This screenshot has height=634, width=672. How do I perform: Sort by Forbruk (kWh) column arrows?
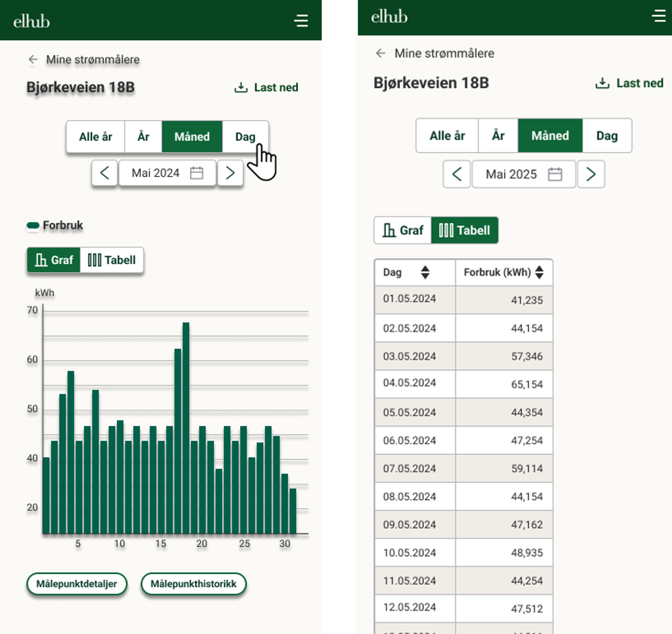point(540,272)
